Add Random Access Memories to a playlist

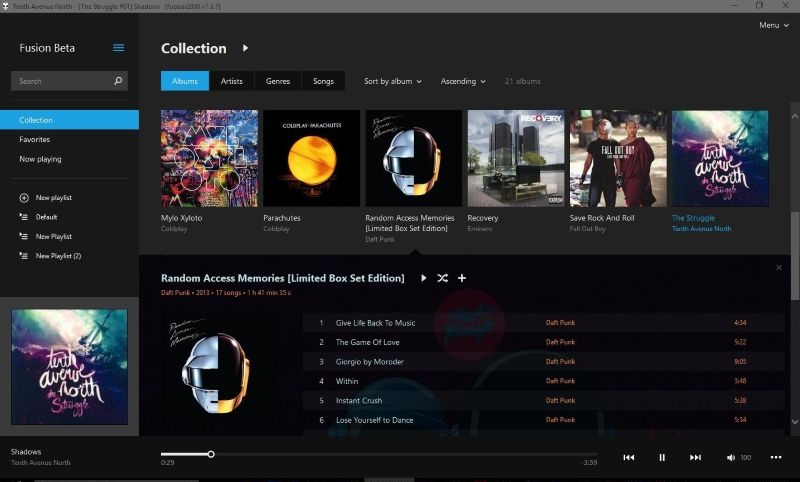click(x=462, y=278)
